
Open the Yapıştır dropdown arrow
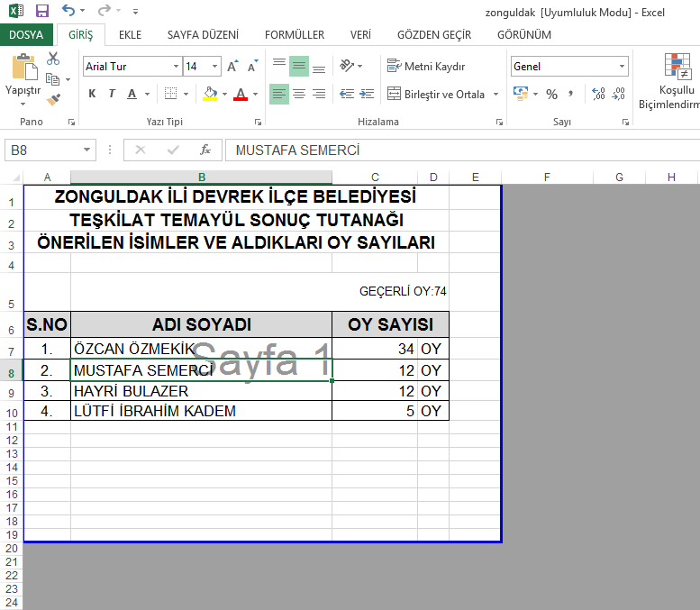tap(23, 104)
